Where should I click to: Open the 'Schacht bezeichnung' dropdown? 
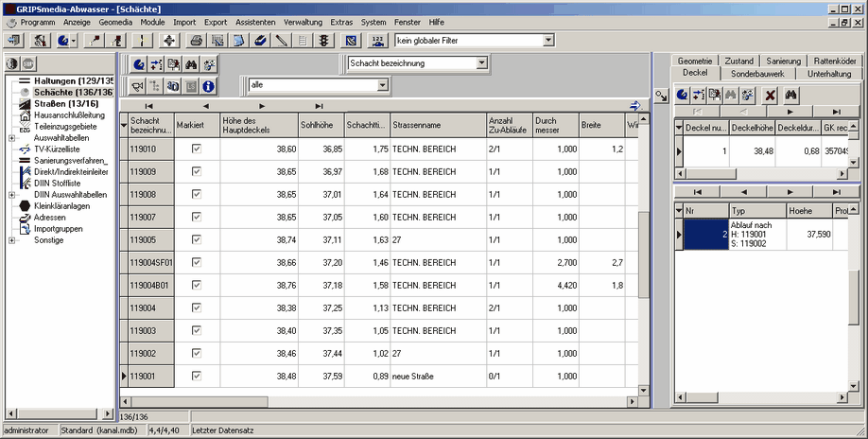coord(482,63)
